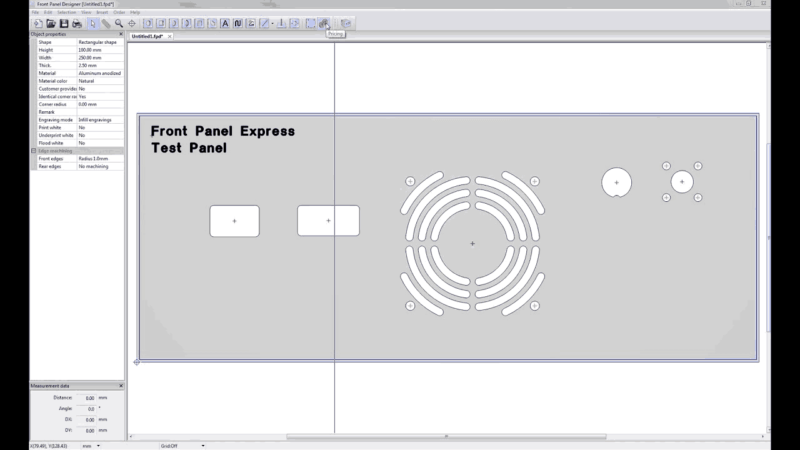Click the Height value 100.00 mm
Image resolution: width=800 pixels, height=450 pixels.
(x=100, y=50)
